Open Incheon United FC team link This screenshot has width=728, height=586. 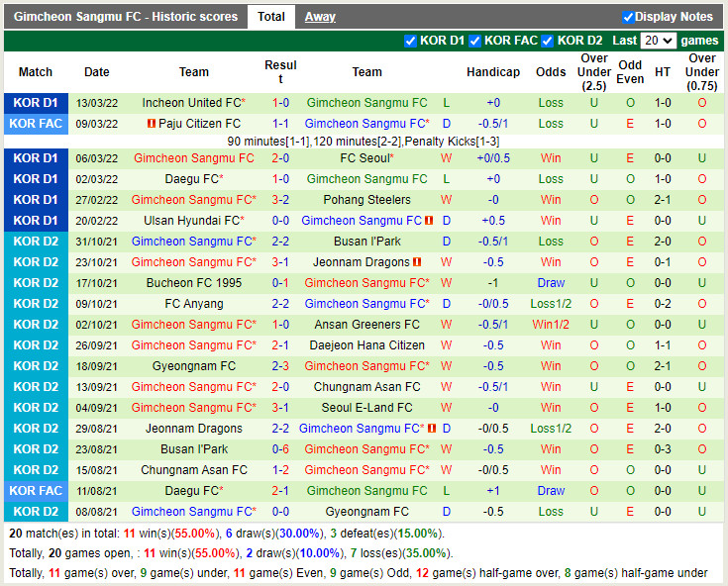coord(191,103)
